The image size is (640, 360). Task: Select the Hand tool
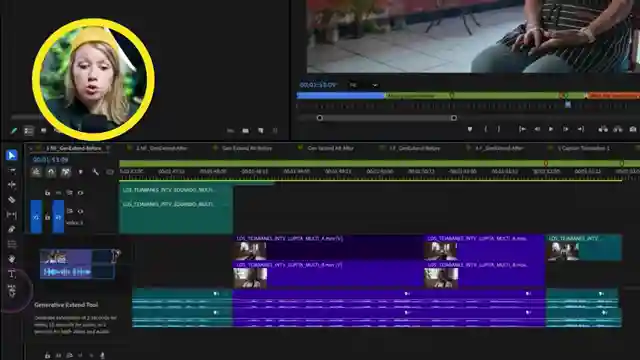point(12,259)
